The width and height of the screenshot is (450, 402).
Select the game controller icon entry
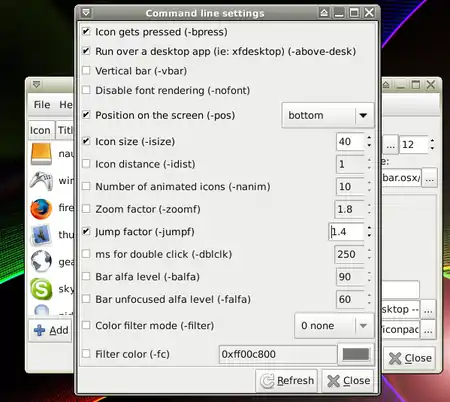[x=41, y=180]
